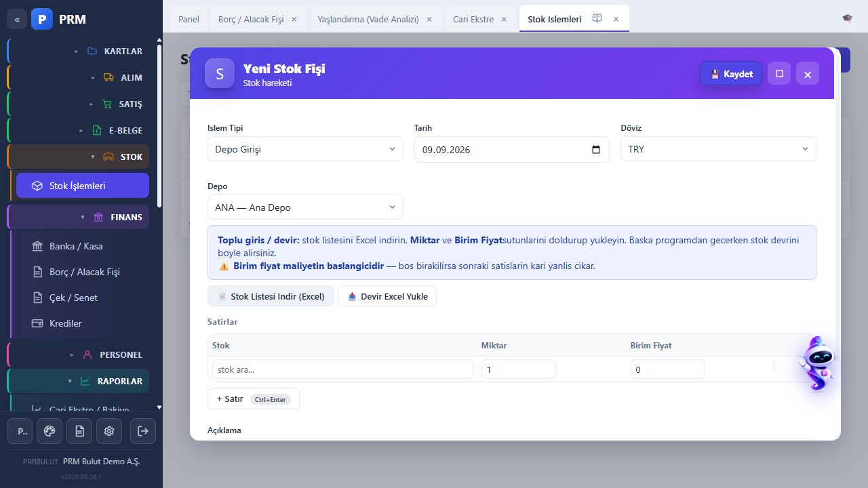Click Devir Excel Yukle button

387,296
